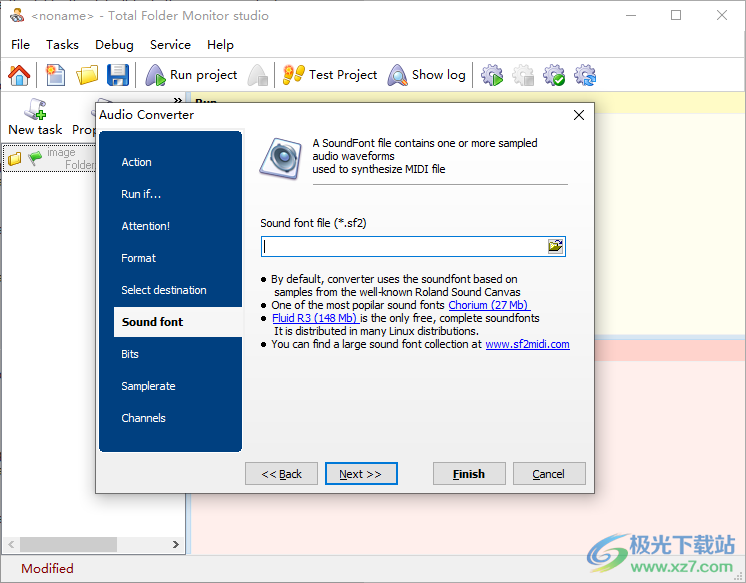Click Test Project toolbar button

[330, 75]
